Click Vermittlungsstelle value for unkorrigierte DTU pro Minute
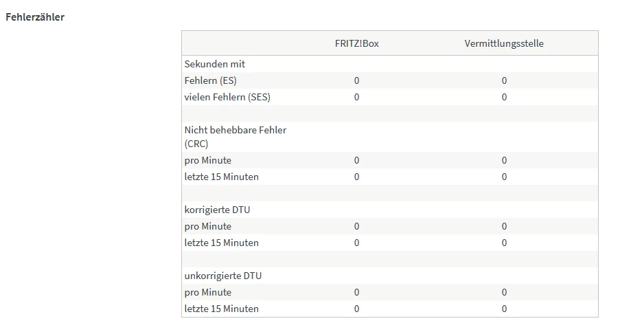 tap(504, 292)
